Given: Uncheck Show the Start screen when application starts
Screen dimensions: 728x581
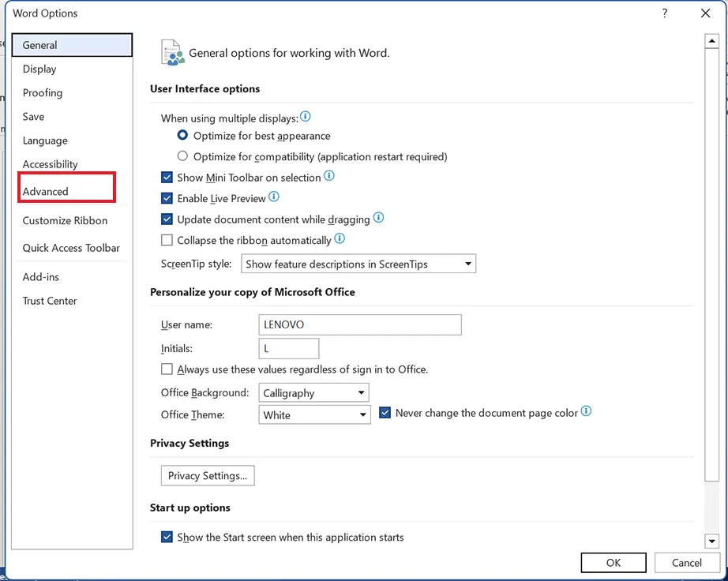Looking at the screenshot, I should click(167, 537).
